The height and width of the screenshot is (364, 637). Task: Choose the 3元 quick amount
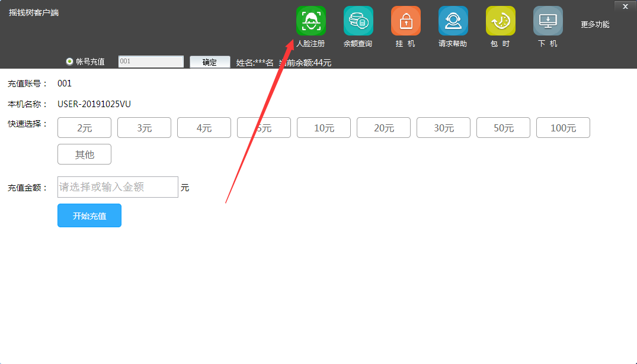pos(144,128)
